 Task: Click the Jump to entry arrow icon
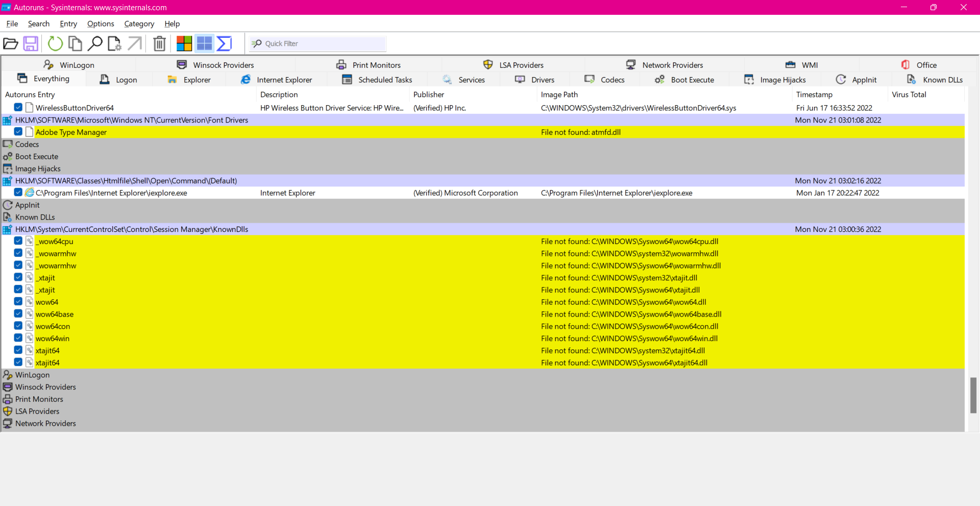135,44
